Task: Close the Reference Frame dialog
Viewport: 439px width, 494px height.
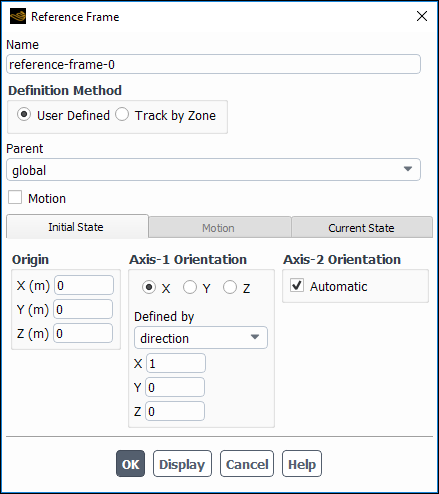Action: click(422, 16)
